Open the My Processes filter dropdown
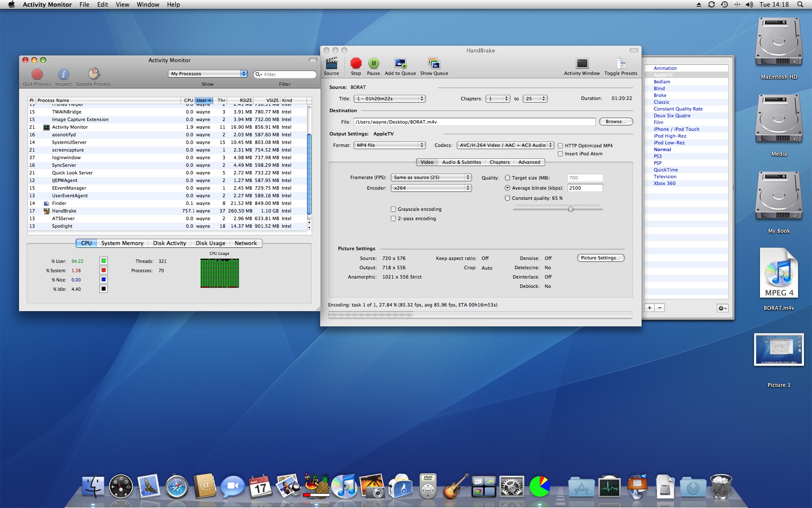 click(208, 74)
